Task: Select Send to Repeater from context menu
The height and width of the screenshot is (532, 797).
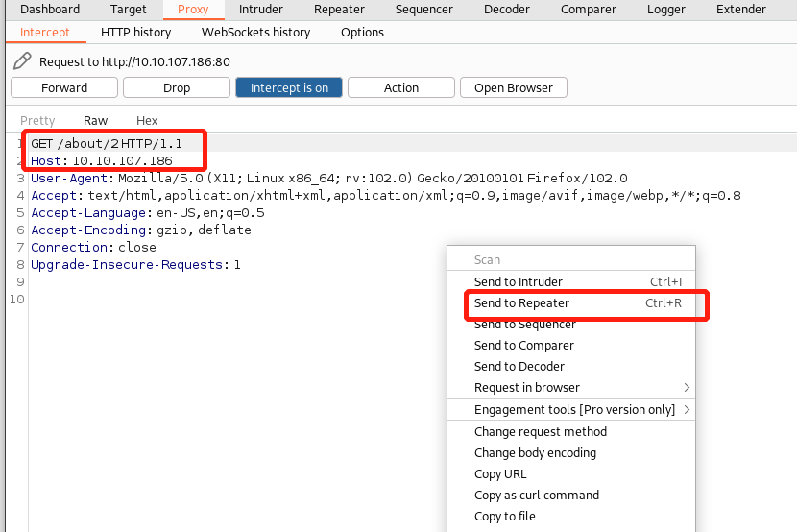Action: (521, 303)
